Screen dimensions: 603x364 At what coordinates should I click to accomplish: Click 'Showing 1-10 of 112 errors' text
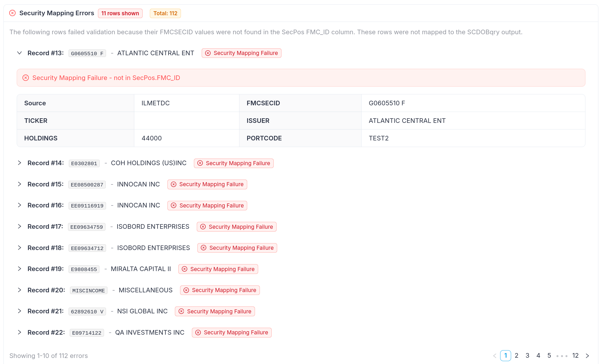49,356
